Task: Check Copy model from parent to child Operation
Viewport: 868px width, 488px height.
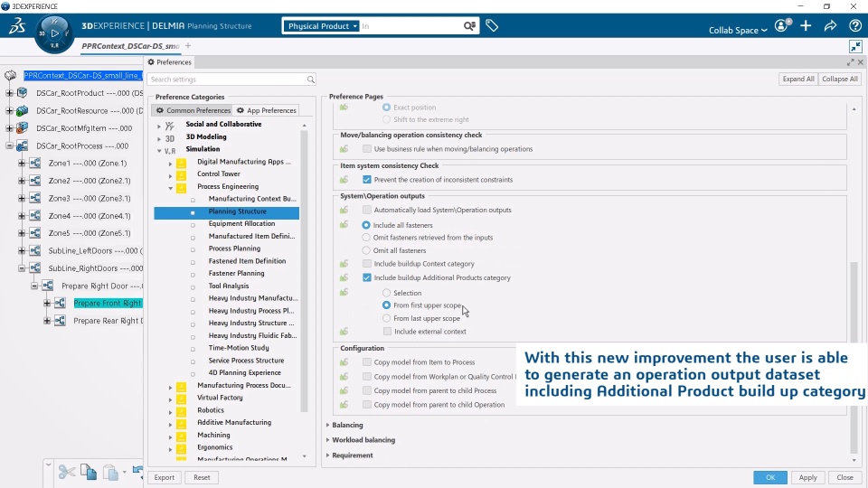Action: 366,405
